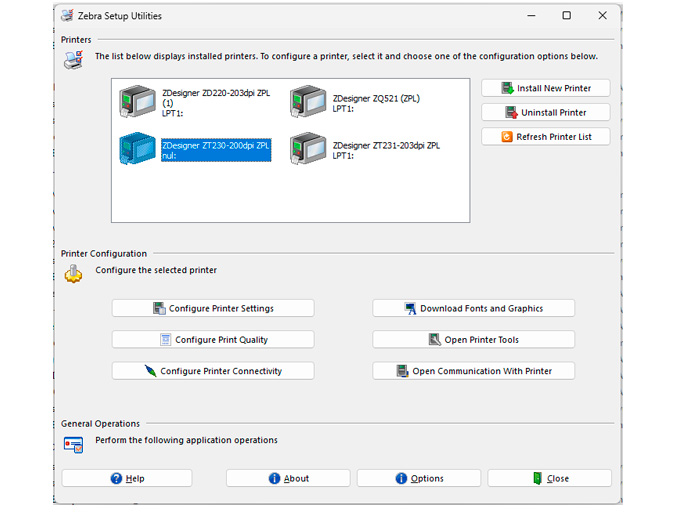Open Configure Printer Settings
The height and width of the screenshot is (512, 679).
point(213,308)
